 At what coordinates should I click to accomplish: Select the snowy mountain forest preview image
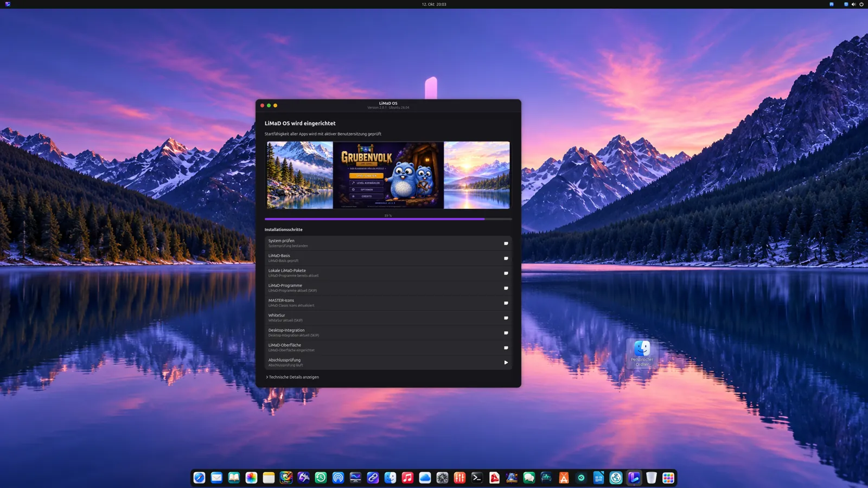(x=300, y=175)
